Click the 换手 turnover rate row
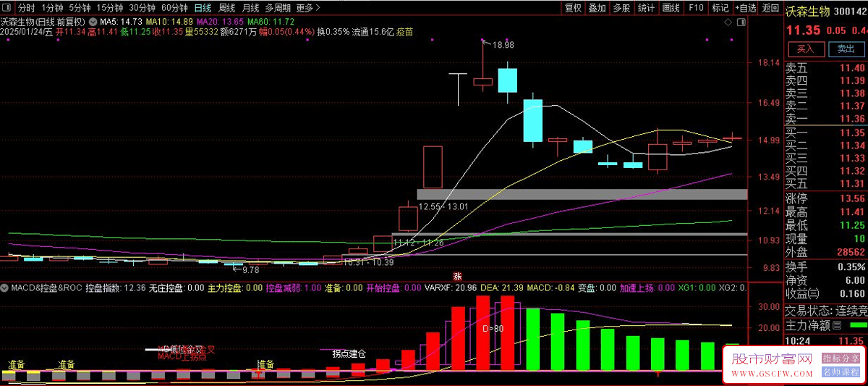868x386 pixels. tap(826, 267)
